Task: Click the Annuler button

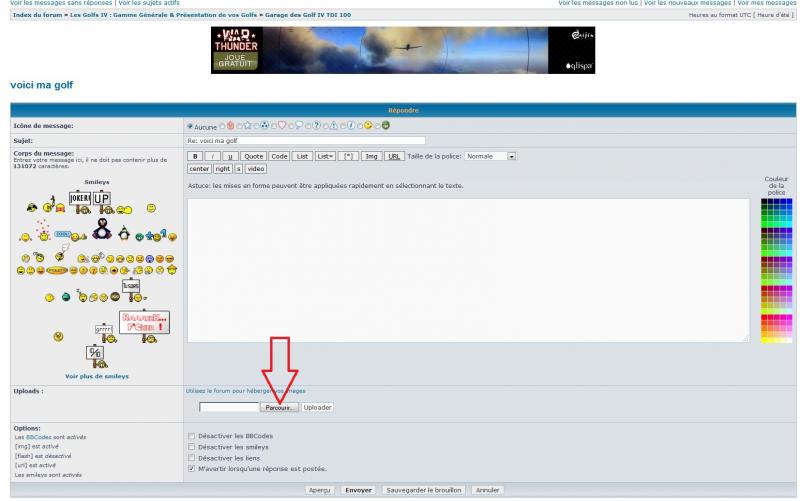Action: (x=487, y=490)
